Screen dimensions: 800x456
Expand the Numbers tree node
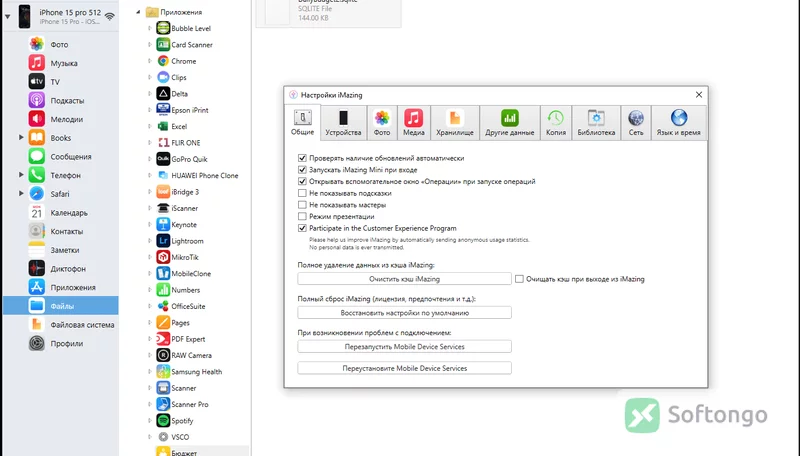click(149, 290)
